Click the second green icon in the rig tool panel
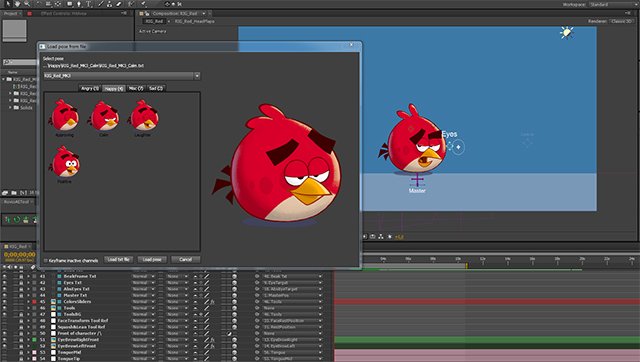This screenshot has width=640, height=362. 17,220
